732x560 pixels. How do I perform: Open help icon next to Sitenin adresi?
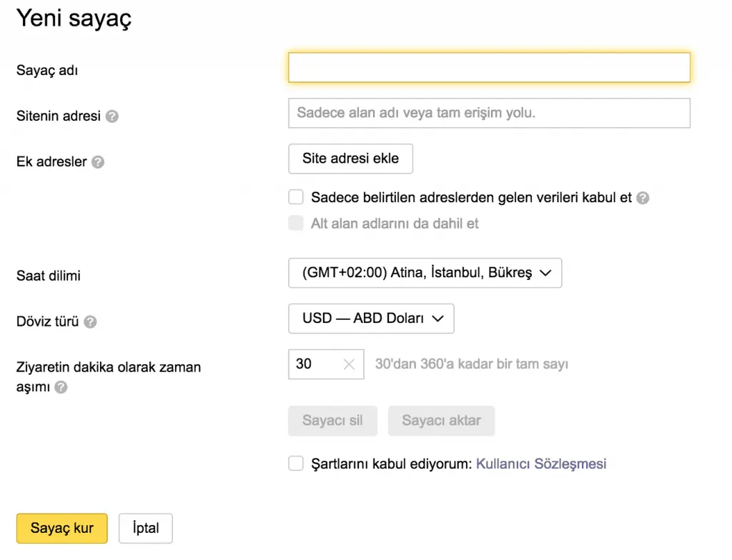(x=112, y=116)
